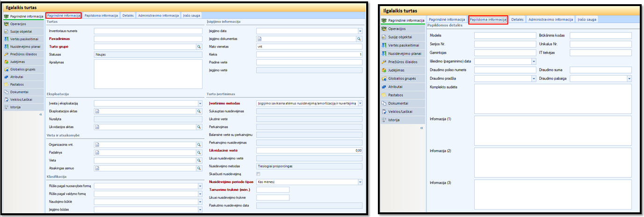
Task: Open Priežiūros išlaidos in left window sidebar
Action: tap(23, 54)
